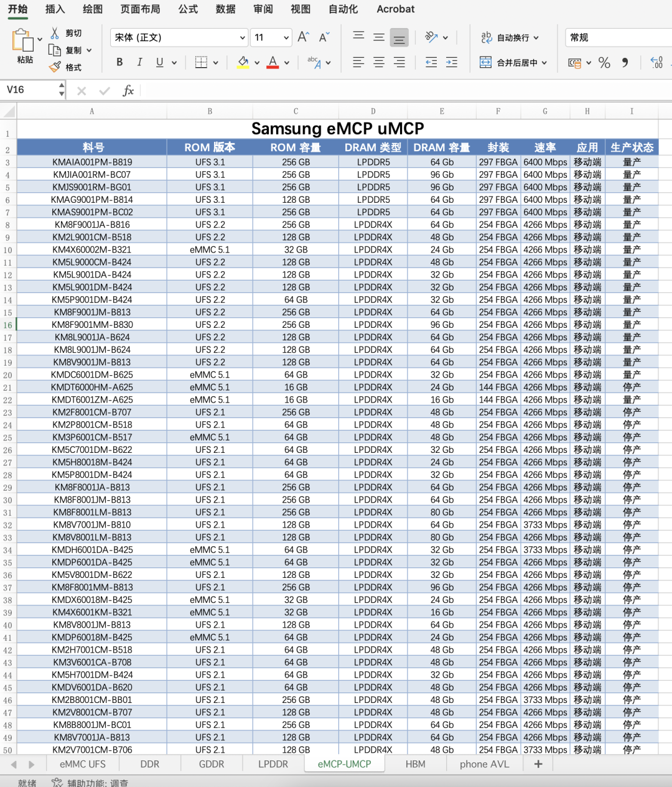Toggle bold formatting
Viewport: 672px width, 787px height.
[119, 62]
